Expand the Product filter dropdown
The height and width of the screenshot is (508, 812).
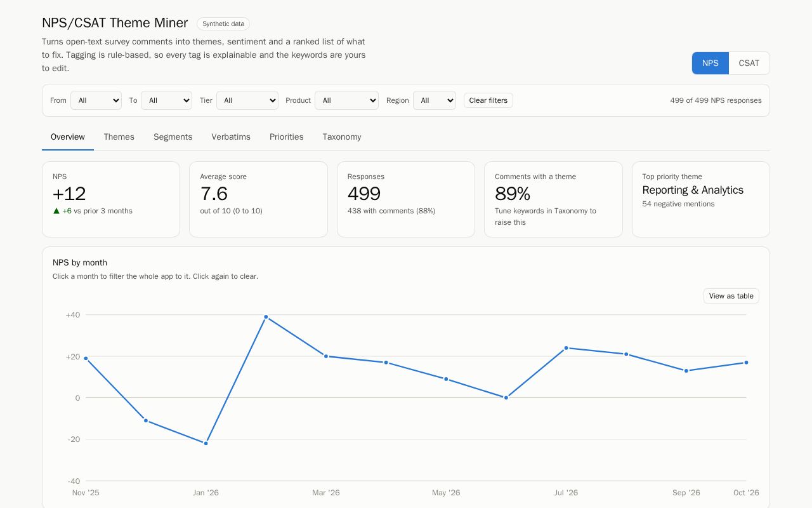(346, 100)
